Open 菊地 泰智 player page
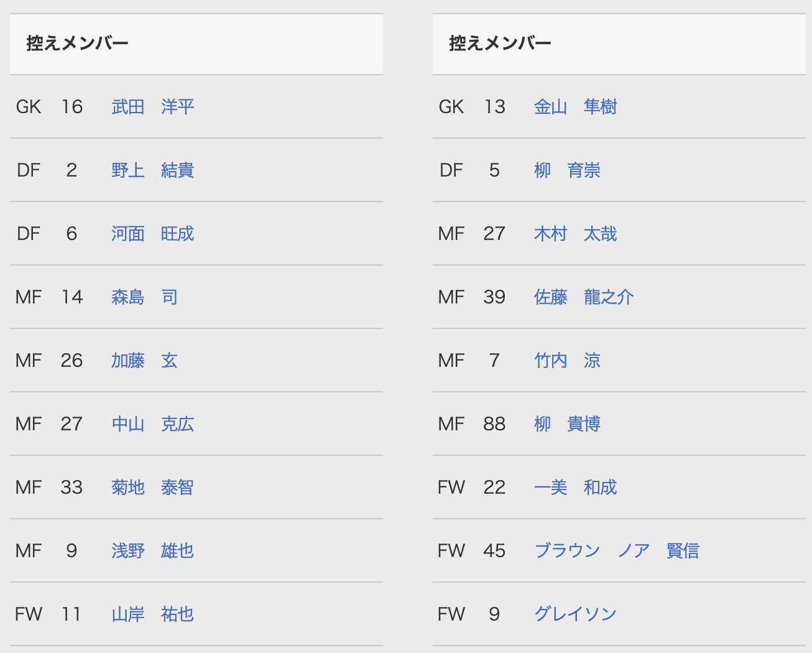Screen dimensions: 812x653 pos(153,488)
